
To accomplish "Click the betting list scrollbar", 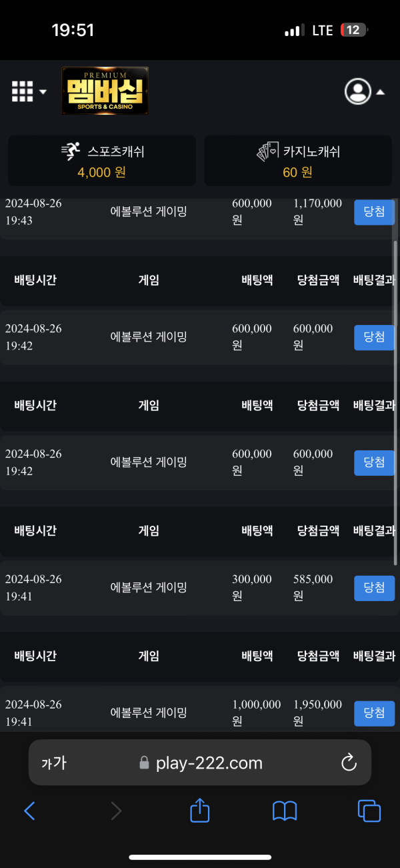I will pos(397,400).
